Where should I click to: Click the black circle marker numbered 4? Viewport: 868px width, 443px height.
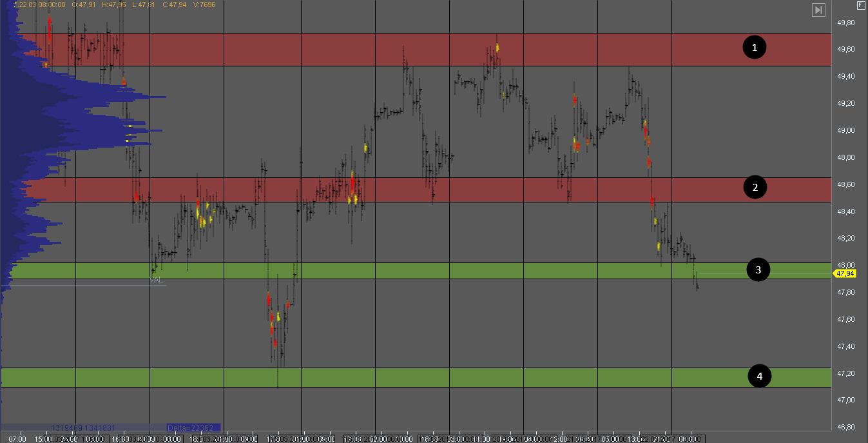760,376
